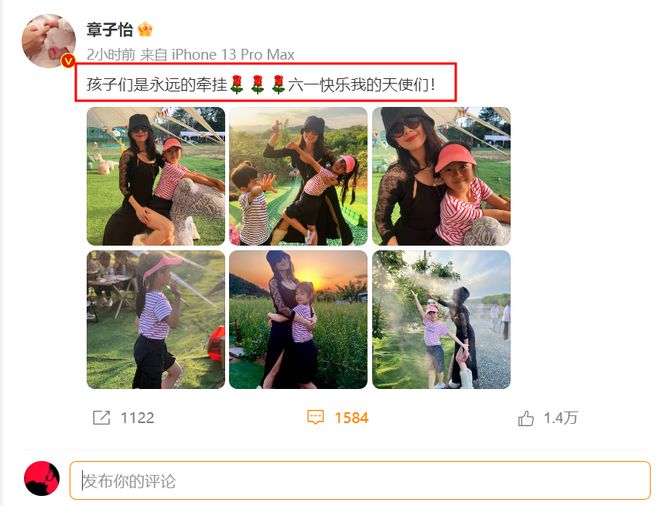Image resolution: width=660 pixels, height=506 pixels.
Task: Open first photo with woman on lawn
Action: 156,176
